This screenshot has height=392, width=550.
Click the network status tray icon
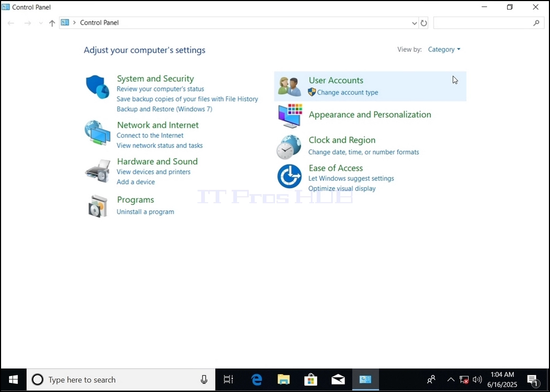pos(464,380)
